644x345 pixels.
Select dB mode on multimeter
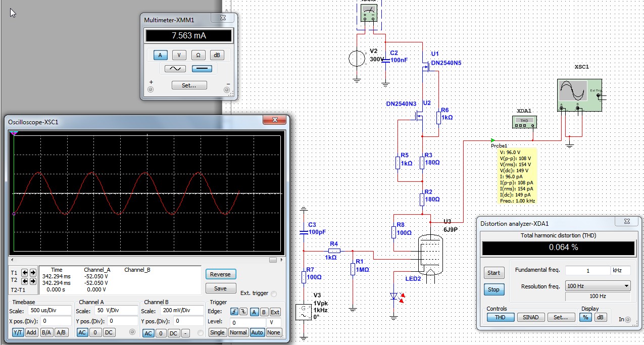(216, 55)
